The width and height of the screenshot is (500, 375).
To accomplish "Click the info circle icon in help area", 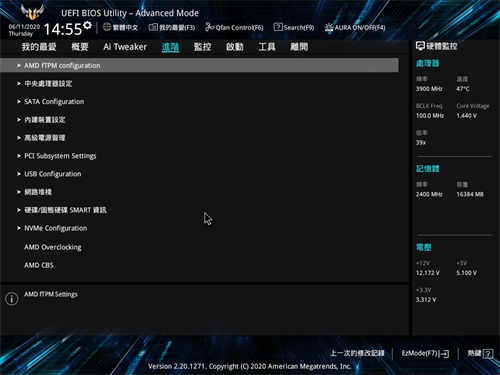I will tap(12, 298).
